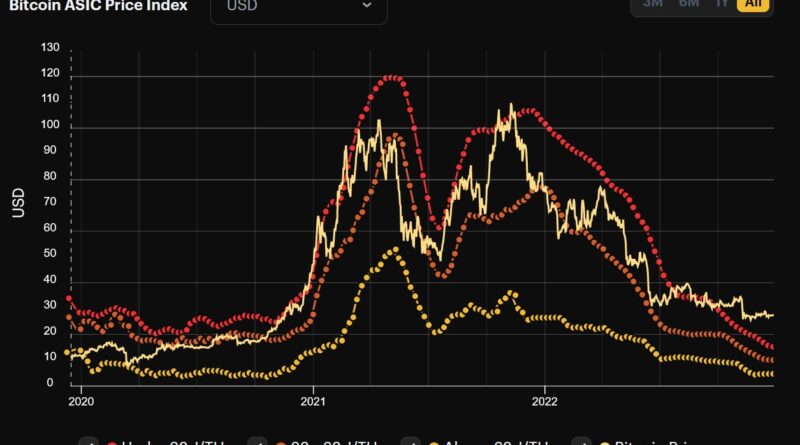800x445 pixels.
Task: Click the 2021 x-axis label
Action: (x=313, y=404)
